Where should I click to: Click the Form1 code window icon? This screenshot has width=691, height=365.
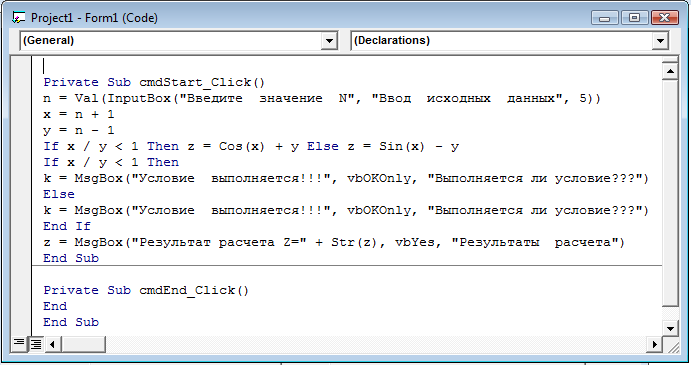coord(19,18)
